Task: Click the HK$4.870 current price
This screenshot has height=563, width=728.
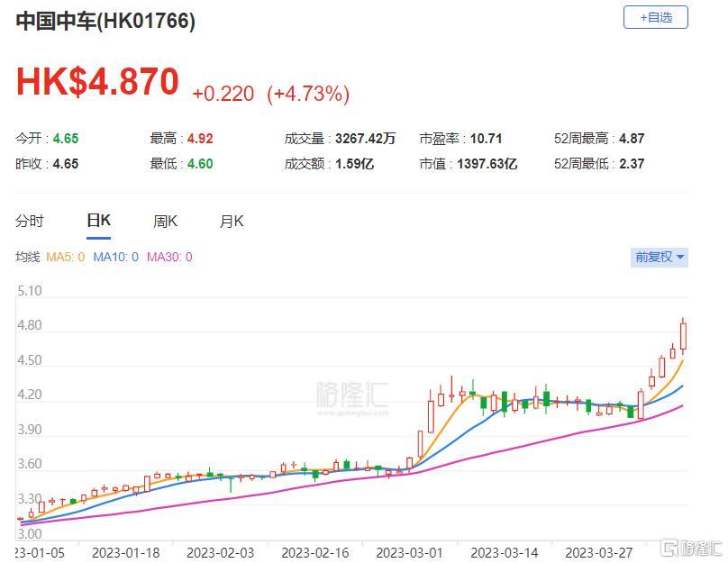Action: point(97,82)
